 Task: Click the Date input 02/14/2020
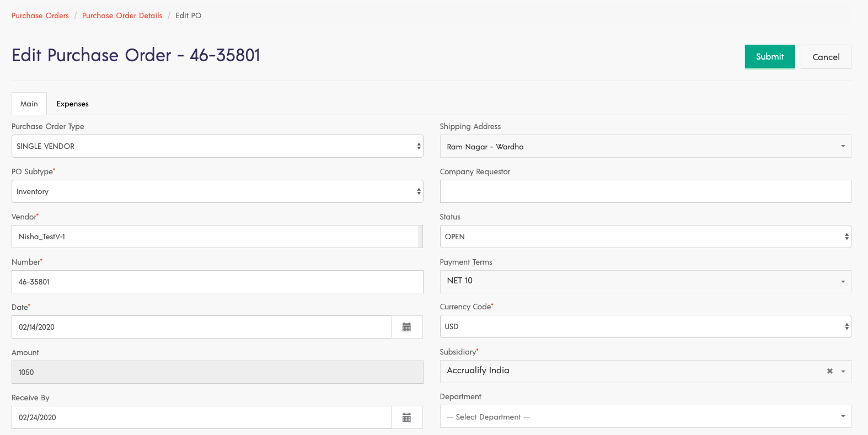(201, 327)
